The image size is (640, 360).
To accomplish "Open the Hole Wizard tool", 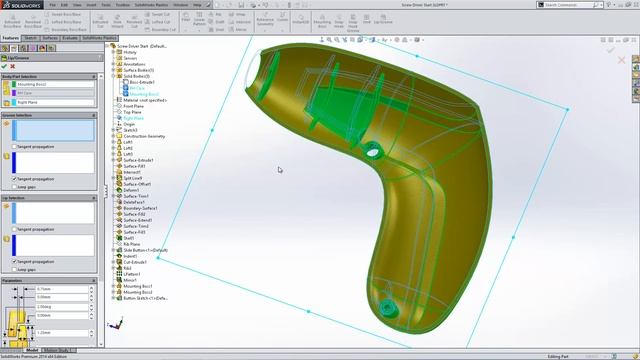I will pyautogui.click(x=117, y=21).
